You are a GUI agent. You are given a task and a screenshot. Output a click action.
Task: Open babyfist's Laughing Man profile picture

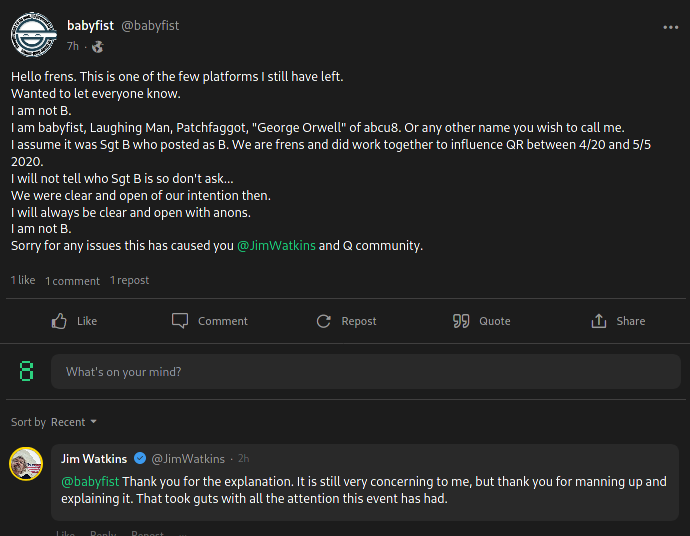coord(33,35)
